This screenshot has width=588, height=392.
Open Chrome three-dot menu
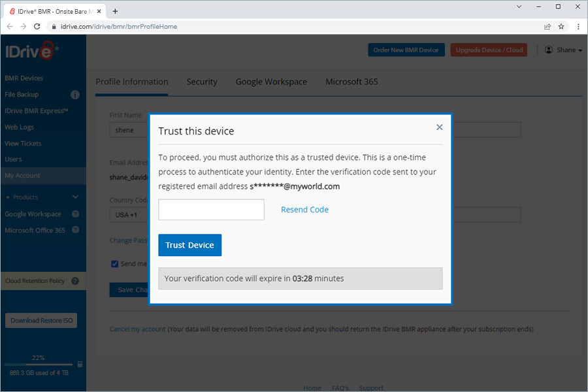pos(578,27)
